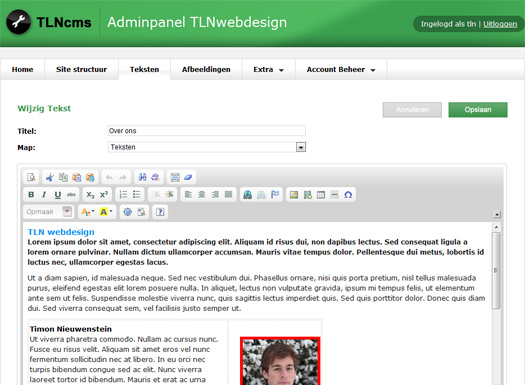The height and width of the screenshot is (385, 525).
Task: Toggle subscript formatting
Action: 90,195
